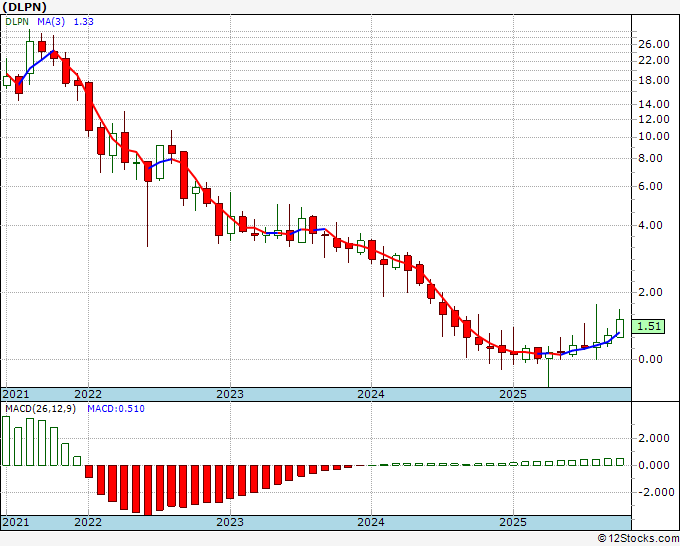The width and height of the screenshot is (680, 546).
Task: Click 2022 on MACD panel timeline
Action: pos(88,522)
